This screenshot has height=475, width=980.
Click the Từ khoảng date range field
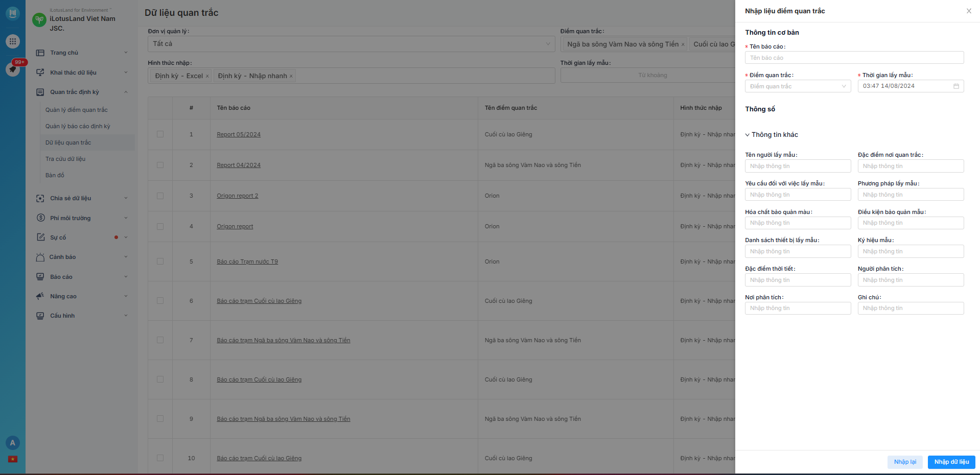tap(652, 75)
